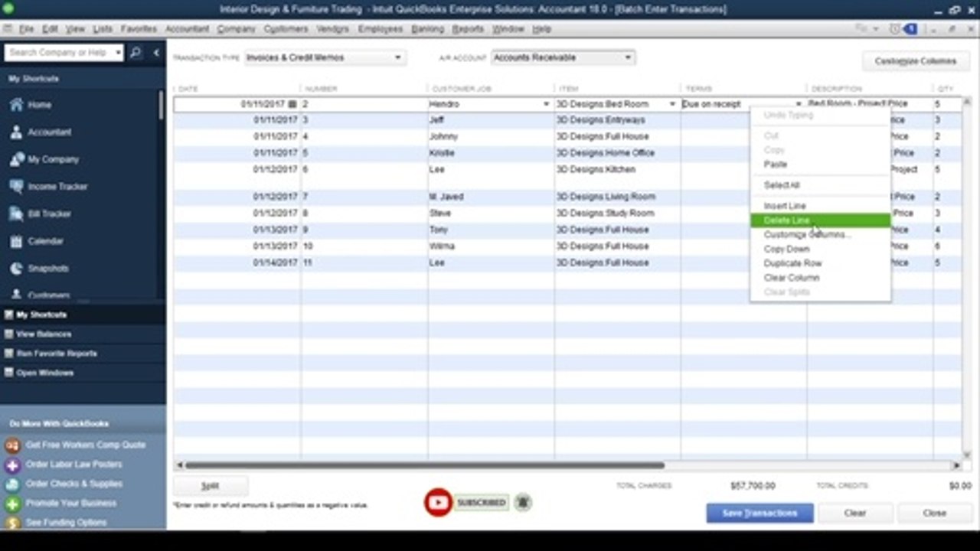Open the date picker calendar icon
The width and height of the screenshot is (980, 551).
[x=292, y=104]
